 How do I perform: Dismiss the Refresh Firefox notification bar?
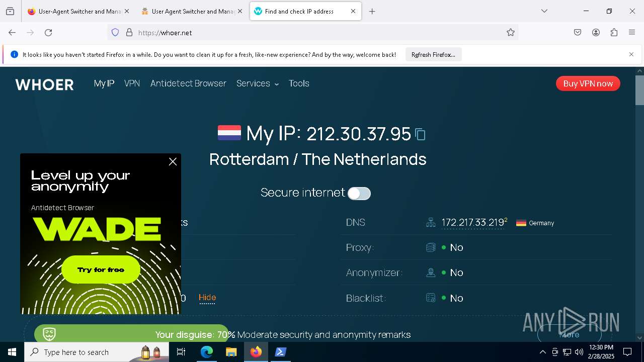click(x=631, y=54)
